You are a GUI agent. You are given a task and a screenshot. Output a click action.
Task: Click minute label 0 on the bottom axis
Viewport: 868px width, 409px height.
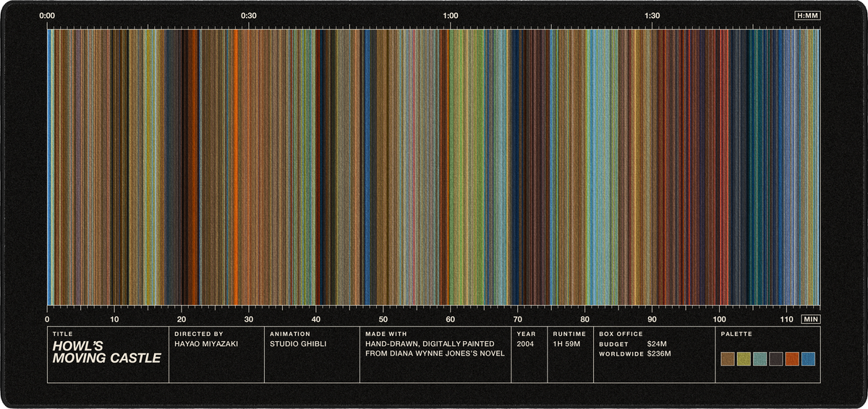pyautogui.click(x=47, y=319)
